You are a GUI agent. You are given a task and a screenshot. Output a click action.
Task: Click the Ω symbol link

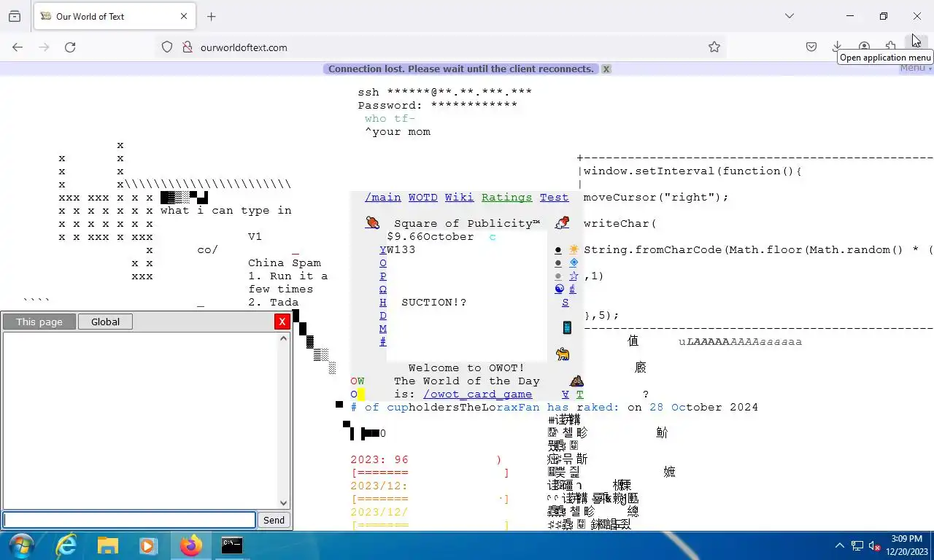pyautogui.click(x=383, y=289)
